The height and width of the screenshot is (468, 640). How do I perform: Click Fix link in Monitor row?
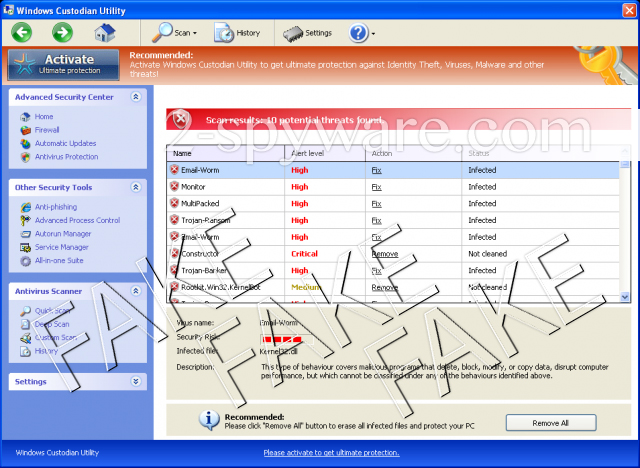376,187
